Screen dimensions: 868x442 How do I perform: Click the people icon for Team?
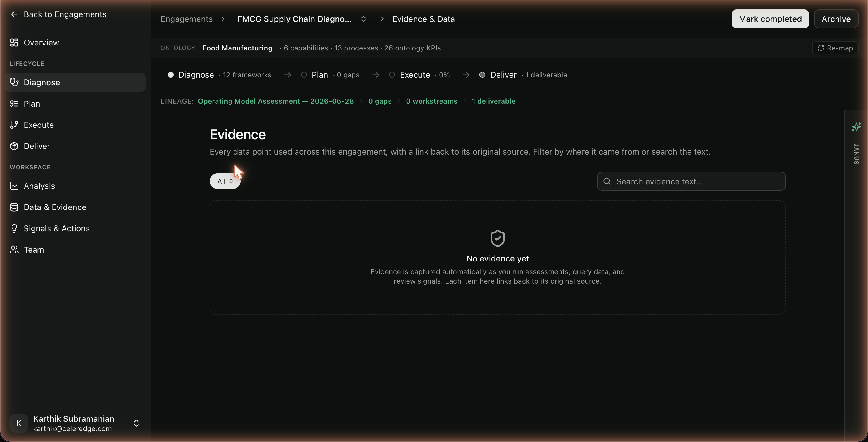pyautogui.click(x=14, y=249)
